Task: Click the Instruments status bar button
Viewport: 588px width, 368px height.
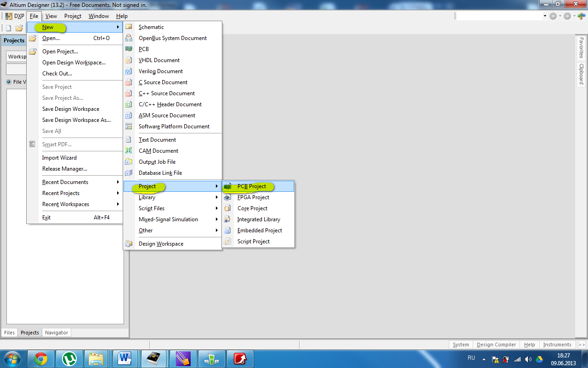Action: coord(557,345)
